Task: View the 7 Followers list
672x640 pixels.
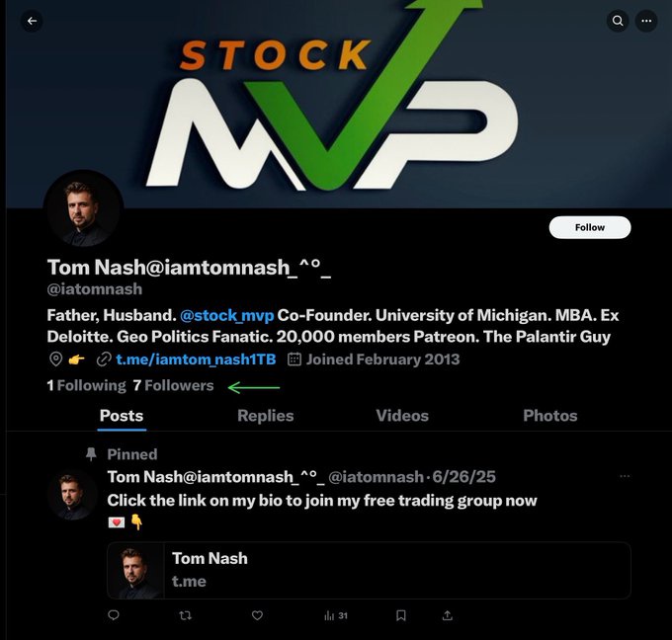Action: coord(173,385)
